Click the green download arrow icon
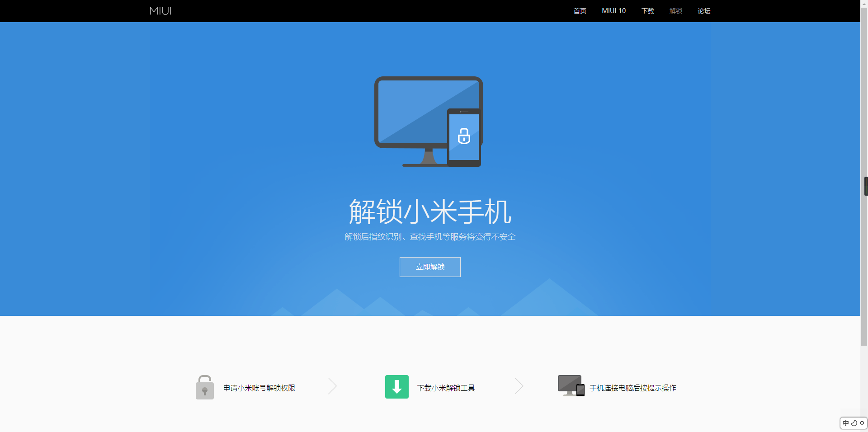The image size is (868, 432). 397,387
